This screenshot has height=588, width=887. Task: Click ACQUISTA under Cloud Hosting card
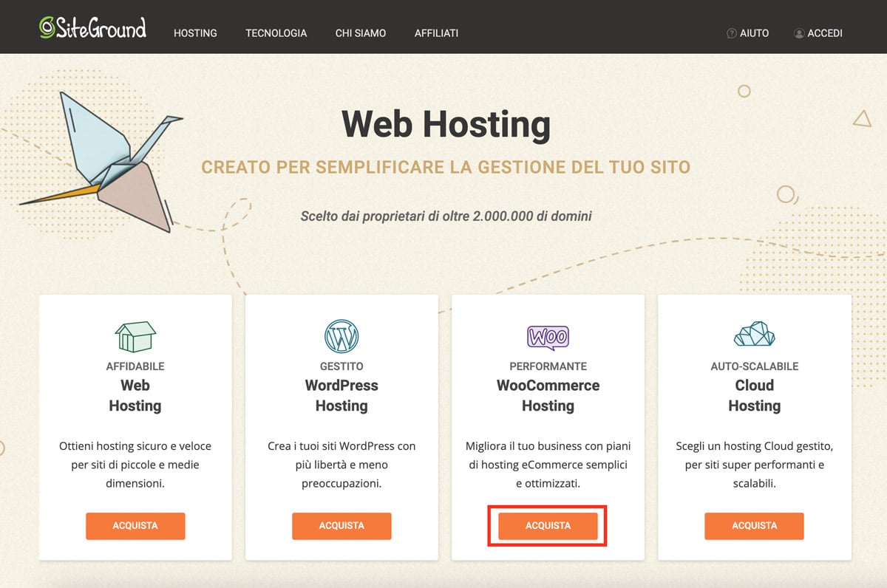pyautogui.click(x=754, y=526)
